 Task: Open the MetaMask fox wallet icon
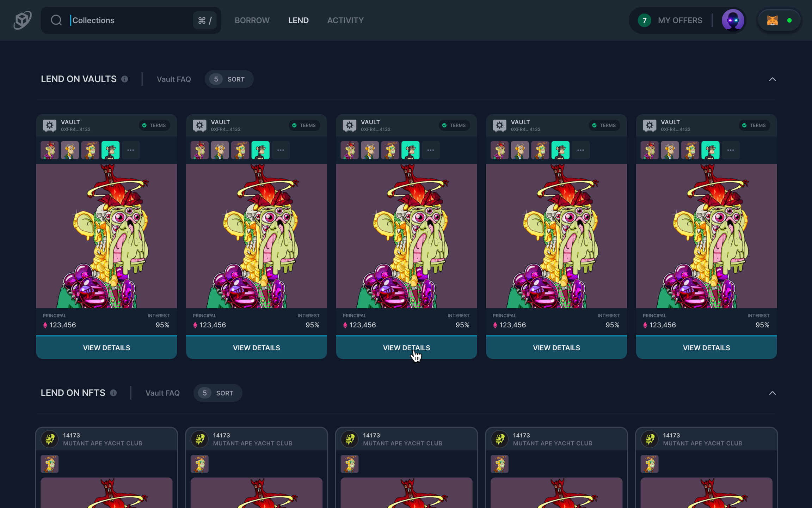pos(772,20)
